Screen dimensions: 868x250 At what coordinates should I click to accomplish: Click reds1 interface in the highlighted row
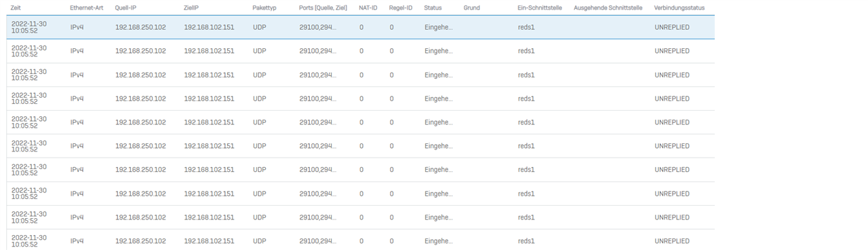click(526, 27)
